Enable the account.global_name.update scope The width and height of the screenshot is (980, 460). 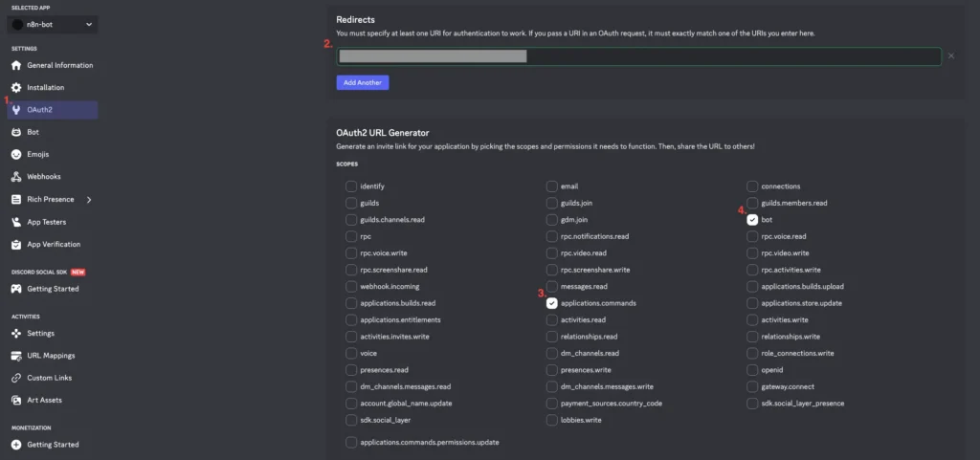(x=351, y=404)
